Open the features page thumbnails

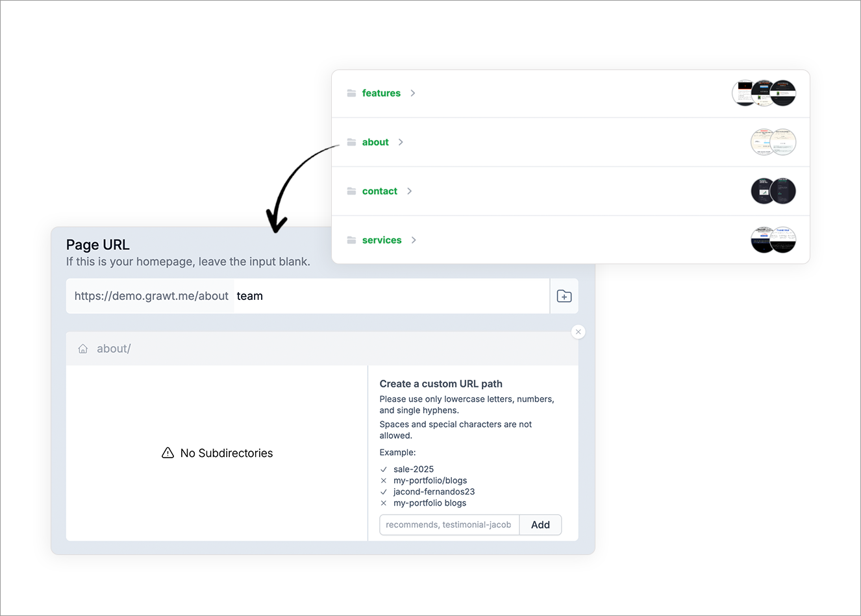tap(764, 93)
